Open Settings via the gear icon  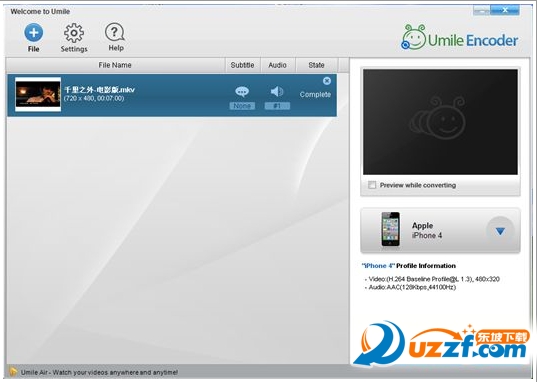tap(74, 33)
